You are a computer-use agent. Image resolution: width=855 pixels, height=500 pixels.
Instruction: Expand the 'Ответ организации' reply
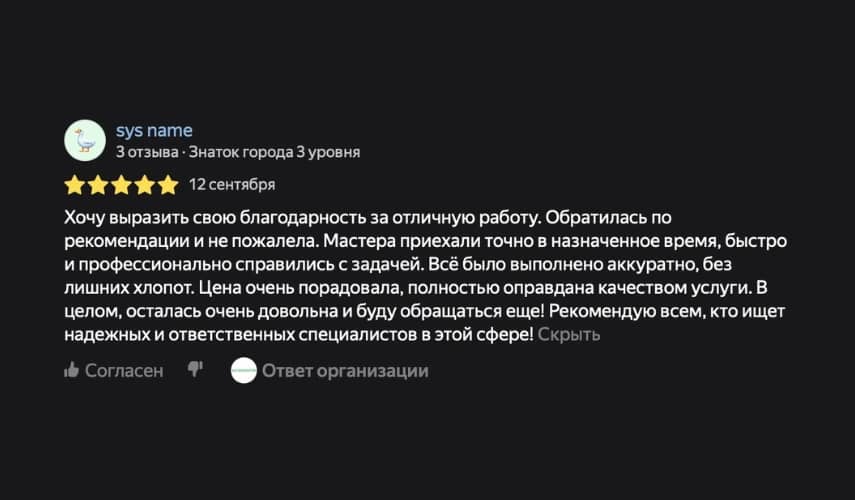point(345,371)
